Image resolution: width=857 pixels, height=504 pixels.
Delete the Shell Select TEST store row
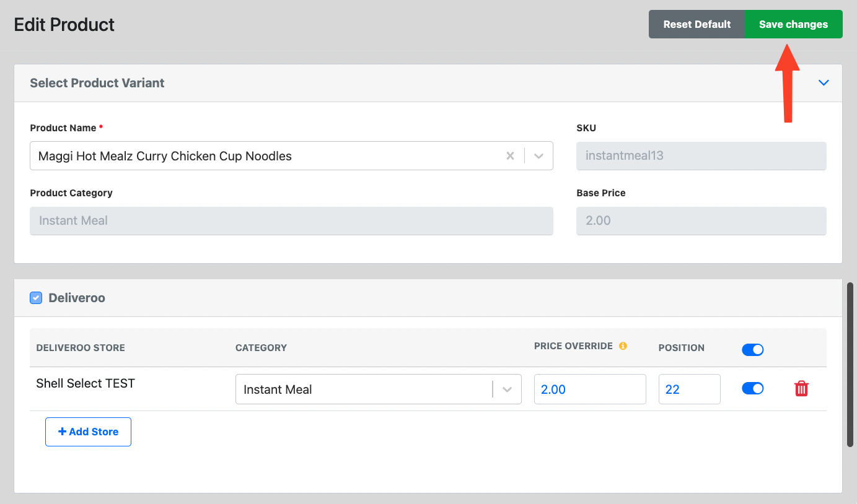pyautogui.click(x=801, y=389)
